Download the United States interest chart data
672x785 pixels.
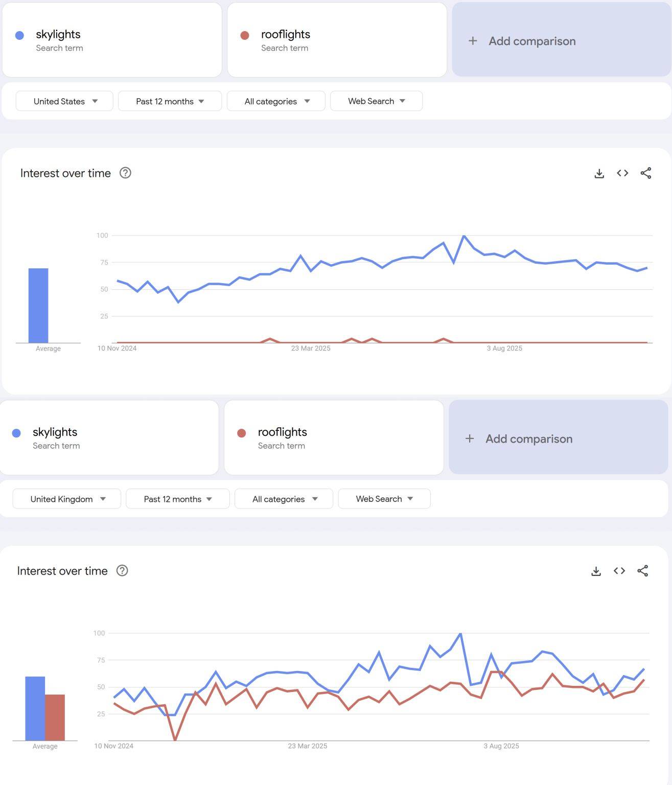tap(599, 174)
